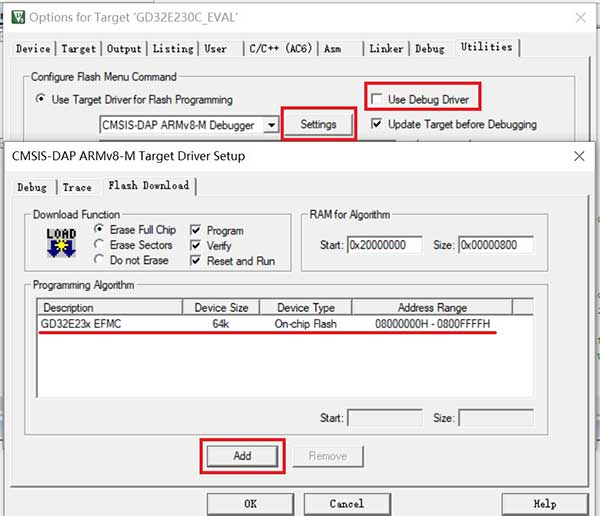The height and width of the screenshot is (516, 600).
Task: Select Erase Full Chip option
Action: tap(135, 230)
